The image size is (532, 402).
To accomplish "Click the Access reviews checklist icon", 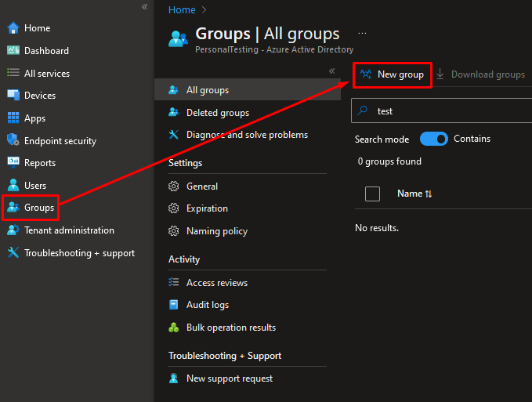I will tap(174, 282).
